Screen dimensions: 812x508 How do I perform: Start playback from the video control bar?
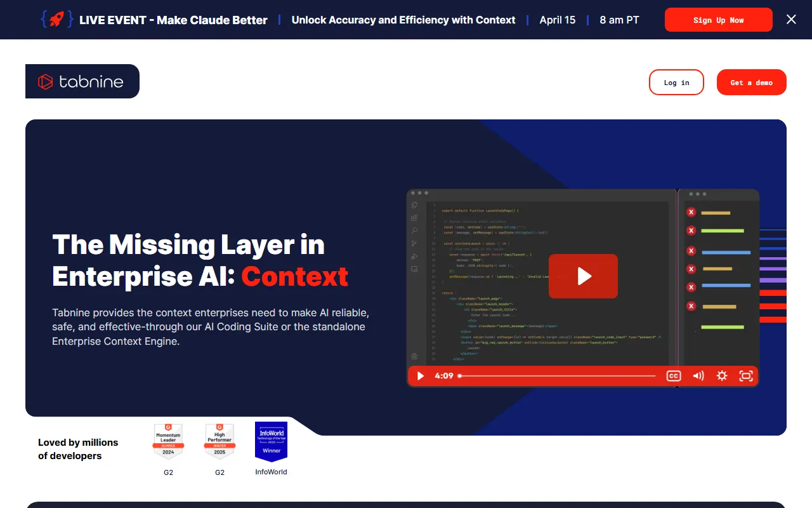420,376
